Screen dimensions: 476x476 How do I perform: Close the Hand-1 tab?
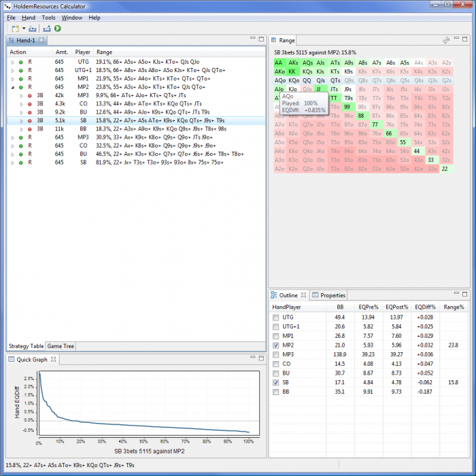tap(41, 40)
